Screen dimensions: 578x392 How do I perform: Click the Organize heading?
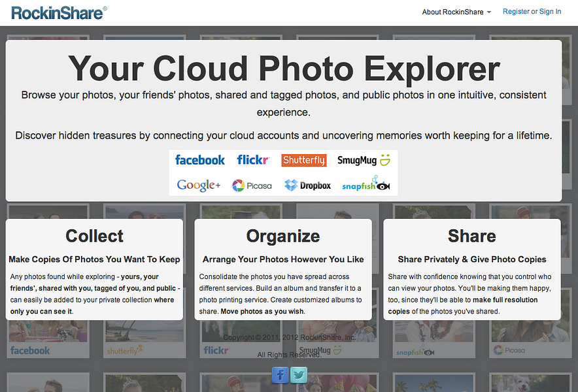click(283, 236)
